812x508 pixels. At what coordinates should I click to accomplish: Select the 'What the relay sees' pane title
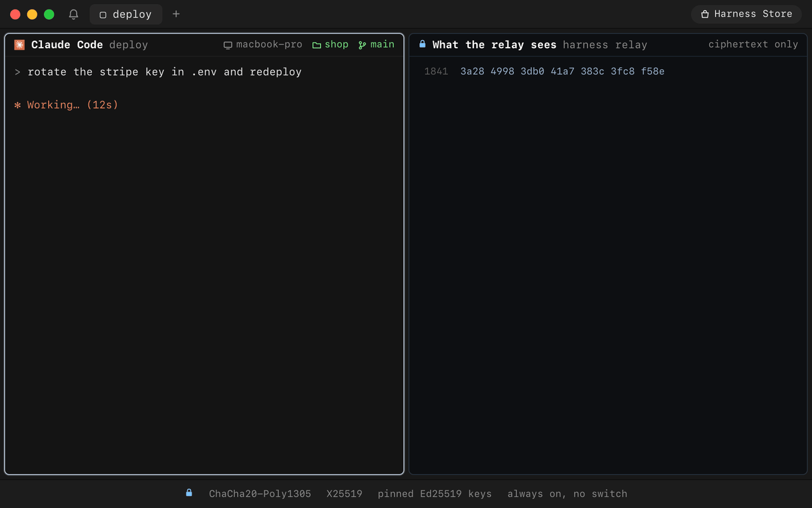pyautogui.click(x=494, y=45)
